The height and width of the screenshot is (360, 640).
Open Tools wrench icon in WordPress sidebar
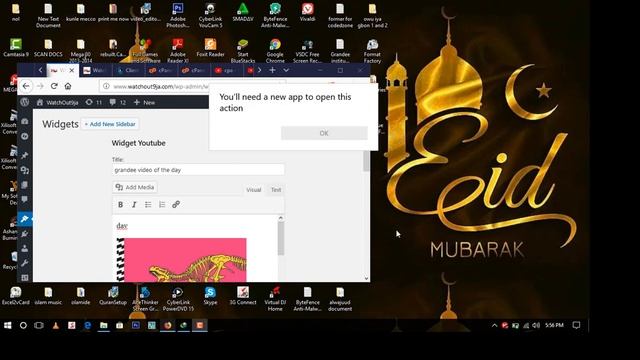tap(24, 263)
